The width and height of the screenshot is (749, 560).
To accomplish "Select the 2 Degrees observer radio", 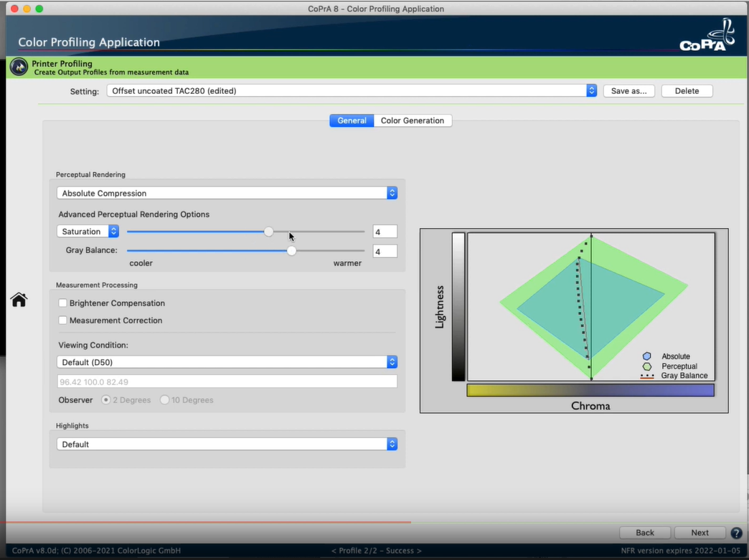I will 106,400.
